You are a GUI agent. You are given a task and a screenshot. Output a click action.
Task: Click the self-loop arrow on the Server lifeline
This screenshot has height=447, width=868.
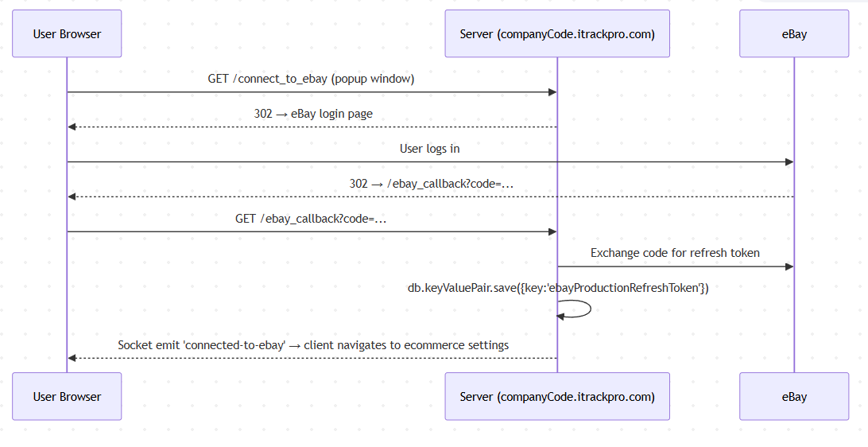[588, 309]
